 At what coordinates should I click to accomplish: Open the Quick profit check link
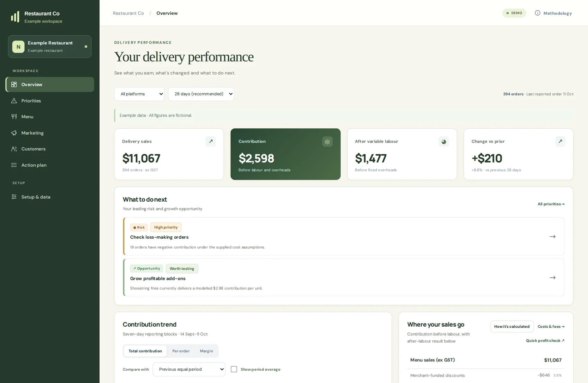pos(545,341)
